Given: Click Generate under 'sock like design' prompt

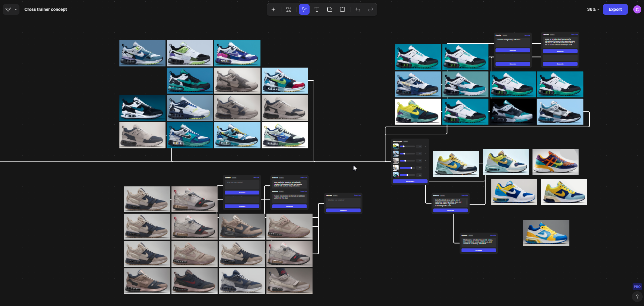Looking at the screenshot, I should pos(513,50).
